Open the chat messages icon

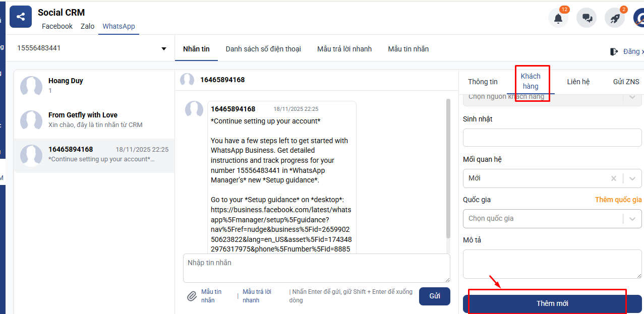point(587,18)
